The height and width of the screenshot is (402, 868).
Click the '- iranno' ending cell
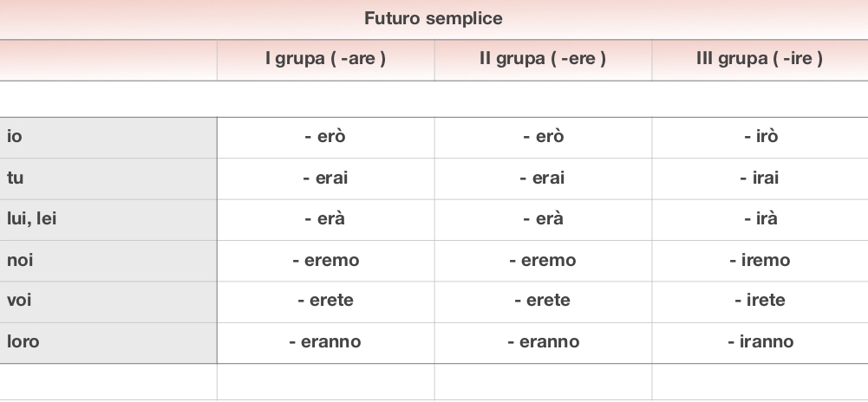pos(760,341)
